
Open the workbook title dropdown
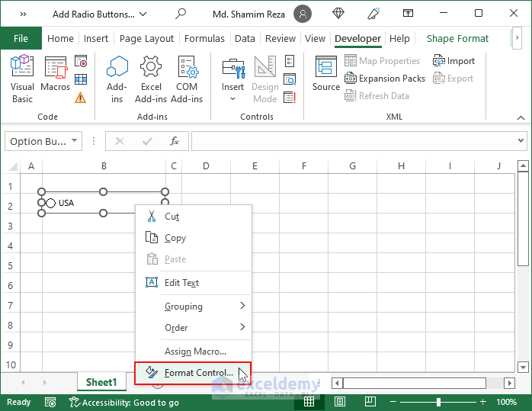point(143,14)
